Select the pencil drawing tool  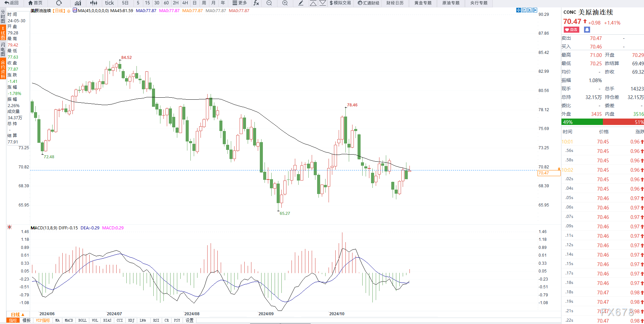pyautogui.click(x=301, y=3)
